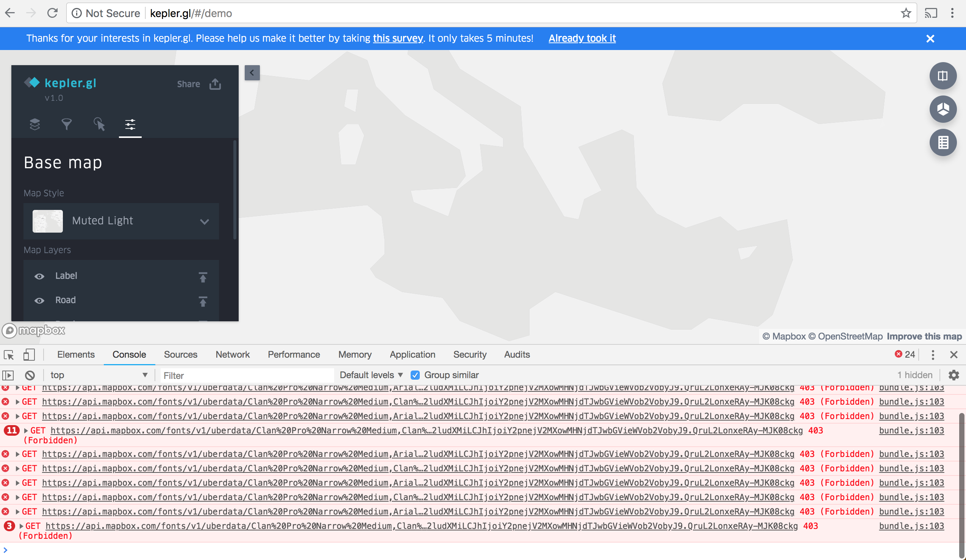966x560 pixels.
Task: Click inside the console Filter field
Action: click(x=245, y=375)
